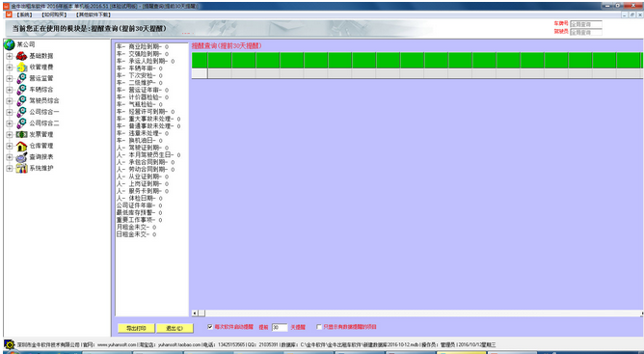This screenshot has width=644, height=354.
Task: Select the 车- 交强险到期 list entry
Action: coord(143,54)
